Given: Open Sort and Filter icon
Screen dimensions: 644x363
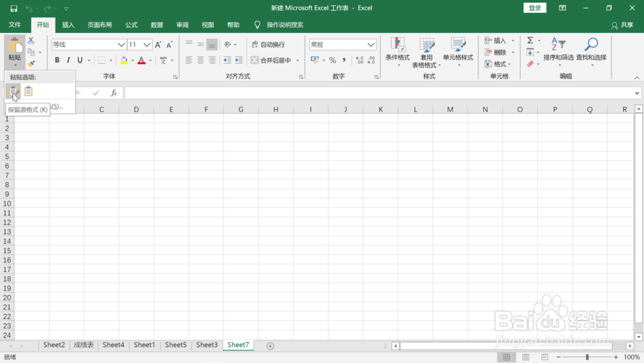Looking at the screenshot, I should pos(558,52).
